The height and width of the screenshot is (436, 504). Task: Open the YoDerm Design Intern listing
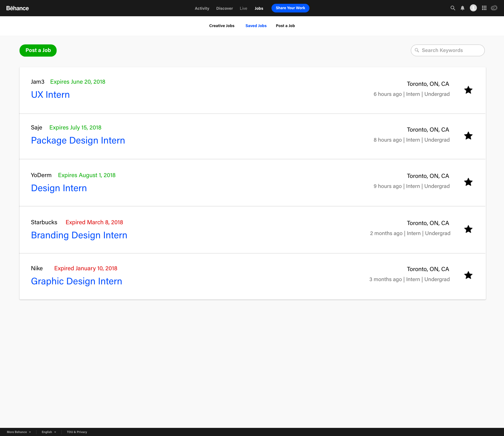pos(59,188)
